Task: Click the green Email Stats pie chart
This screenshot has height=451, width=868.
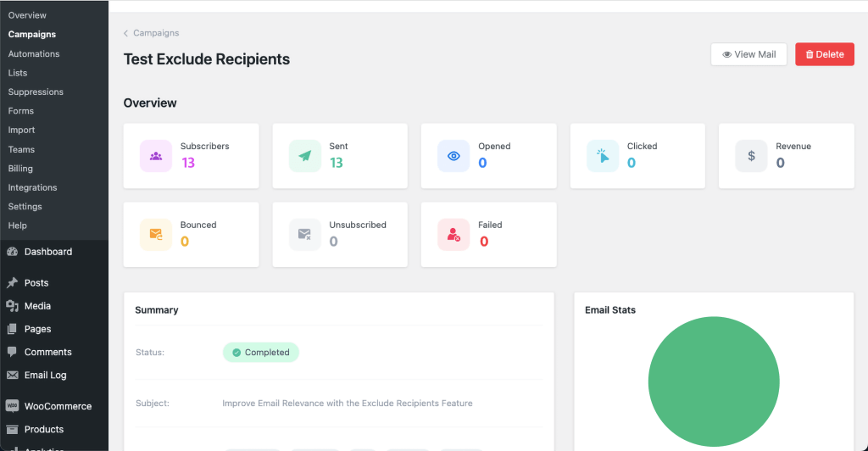Action: [714, 381]
